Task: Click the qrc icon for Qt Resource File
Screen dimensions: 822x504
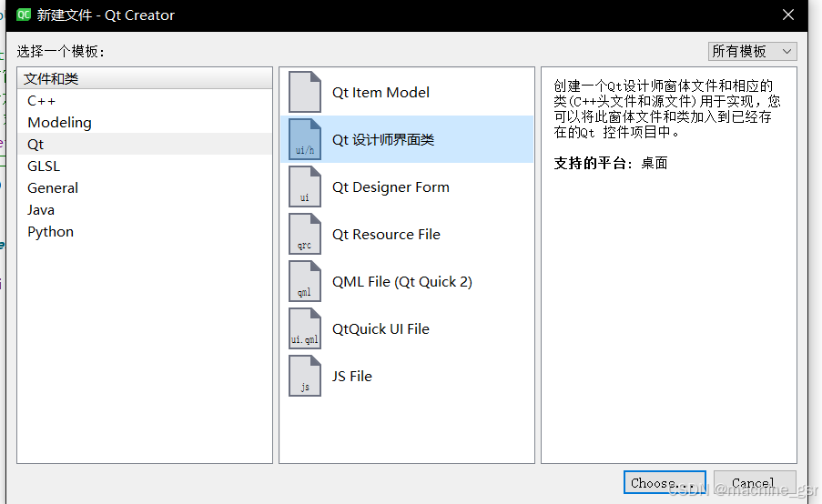Action: tap(305, 234)
